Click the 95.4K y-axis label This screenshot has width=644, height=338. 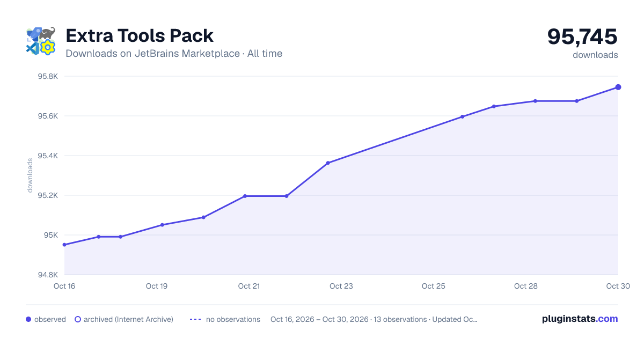pos(47,156)
